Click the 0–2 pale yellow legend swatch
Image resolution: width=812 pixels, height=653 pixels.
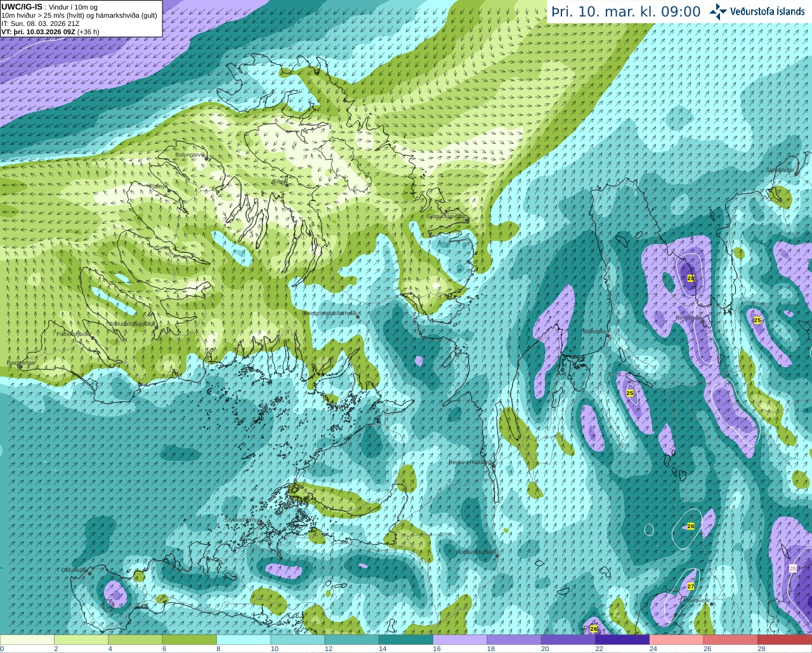click(x=27, y=639)
